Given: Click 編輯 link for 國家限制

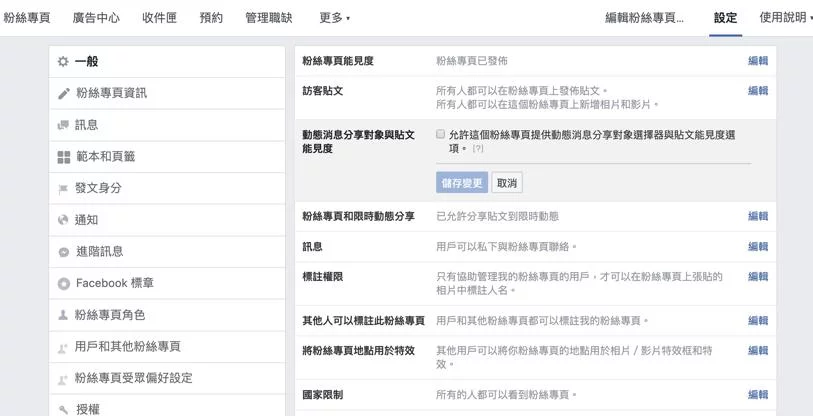Looking at the screenshot, I should tap(758, 395).
